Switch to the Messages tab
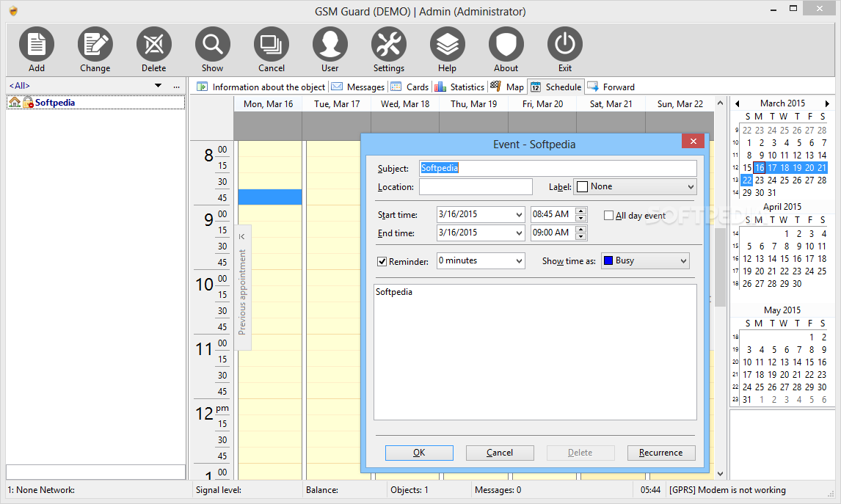Image resolution: width=841 pixels, height=504 pixels. (358, 87)
